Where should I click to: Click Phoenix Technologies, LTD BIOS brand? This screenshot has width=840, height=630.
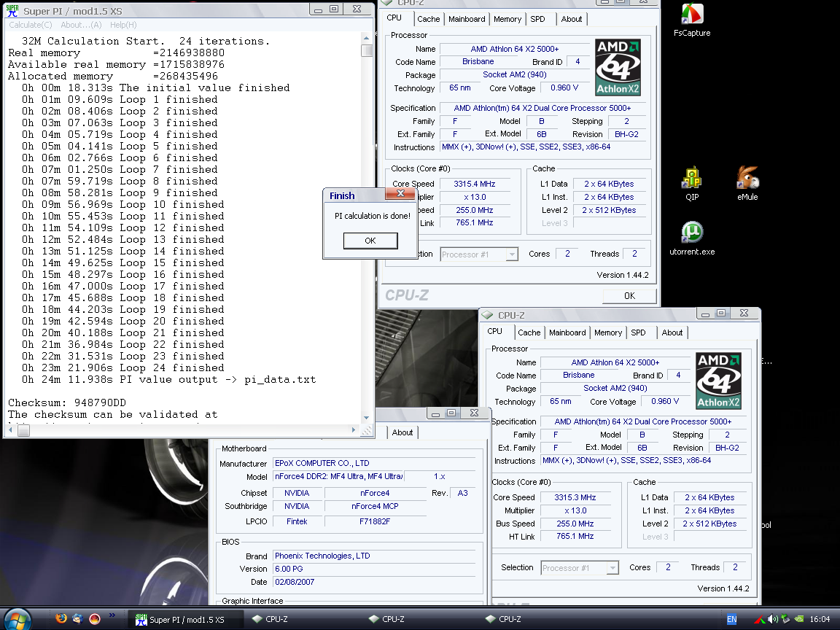coord(374,556)
